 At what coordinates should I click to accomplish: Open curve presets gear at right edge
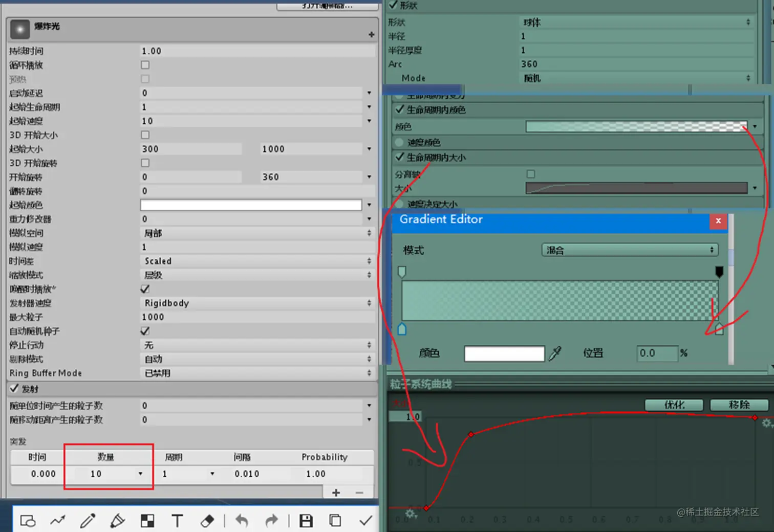[x=766, y=424]
